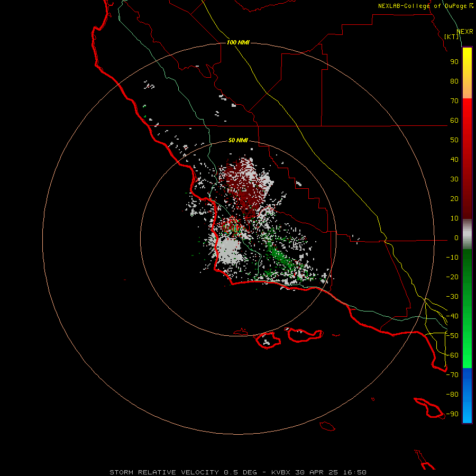Click the 50 NMI range ring label

pyautogui.click(x=238, y=140)
